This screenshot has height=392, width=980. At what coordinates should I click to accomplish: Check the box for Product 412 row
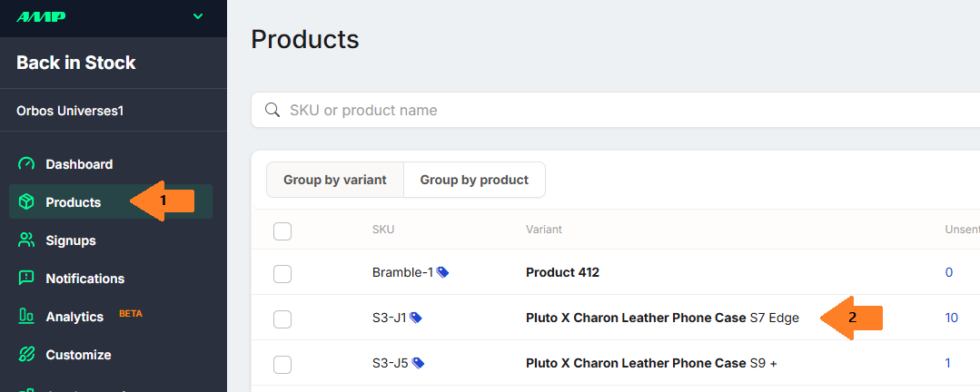click(282, 273)
